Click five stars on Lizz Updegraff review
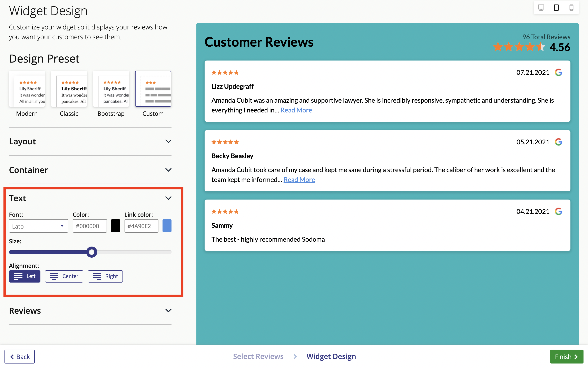This screenshot has width=588, height=368. (x=225, y=73)
